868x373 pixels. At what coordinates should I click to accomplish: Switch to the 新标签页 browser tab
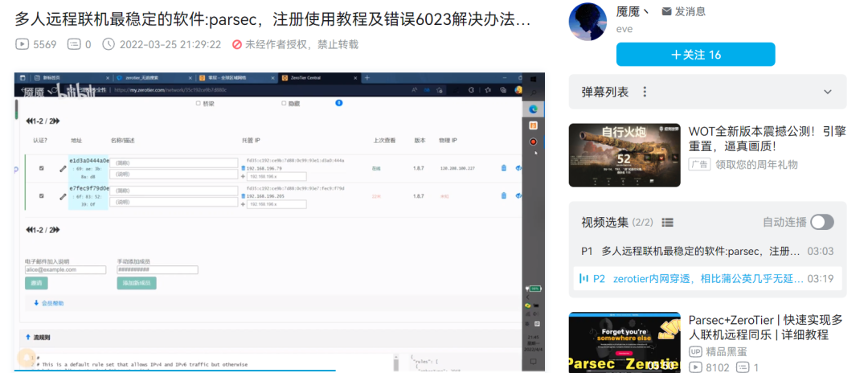click(70, 78)
